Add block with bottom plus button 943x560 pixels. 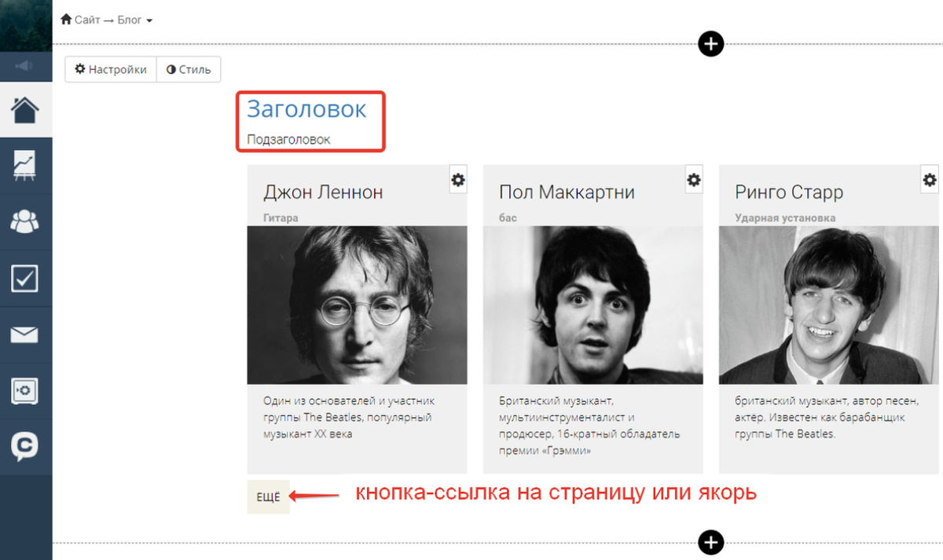710,542
